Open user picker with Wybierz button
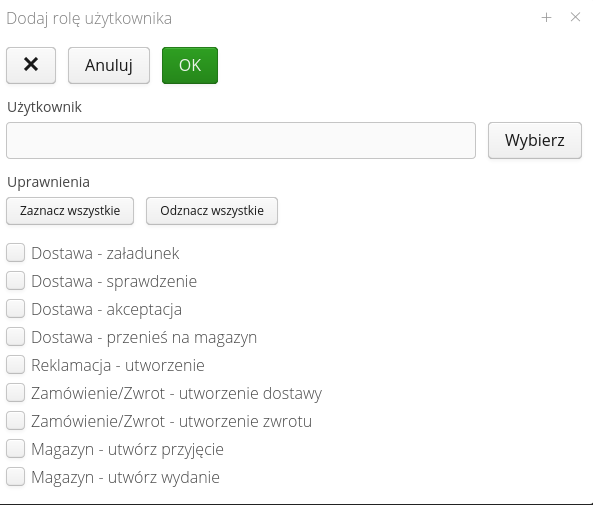Viewport: 593px width, 505px height. tap(535, 140)
